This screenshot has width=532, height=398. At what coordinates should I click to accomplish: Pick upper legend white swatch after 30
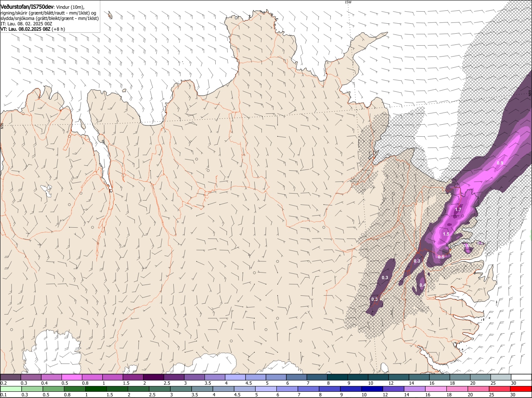(x=521, y=377)
